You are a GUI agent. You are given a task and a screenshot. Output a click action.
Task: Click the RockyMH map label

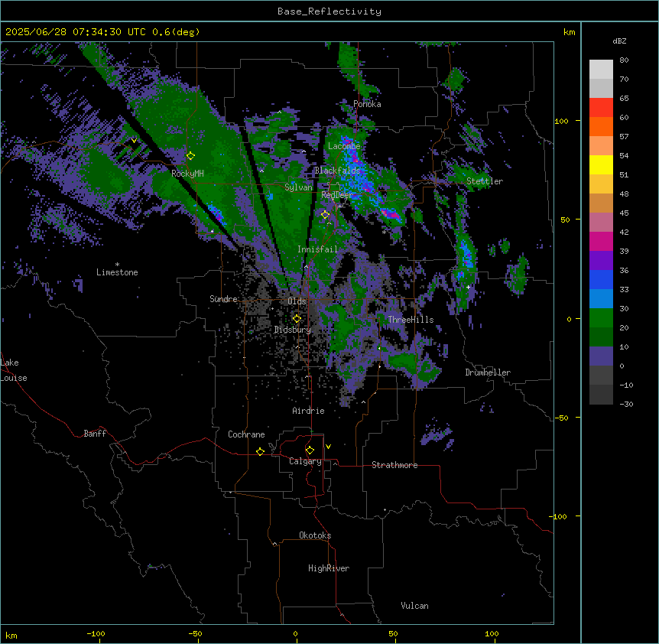coord(187,174)
